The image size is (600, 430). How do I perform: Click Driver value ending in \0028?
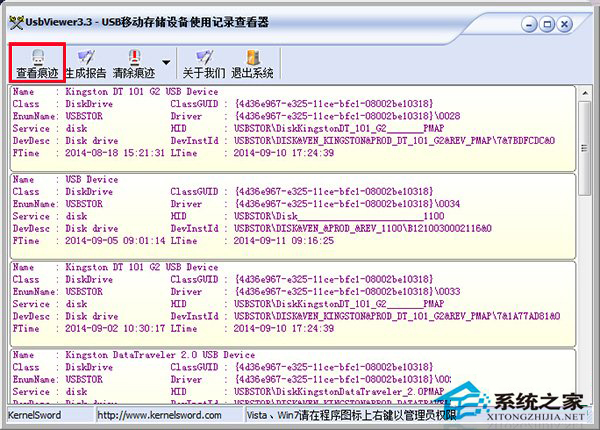347,116
